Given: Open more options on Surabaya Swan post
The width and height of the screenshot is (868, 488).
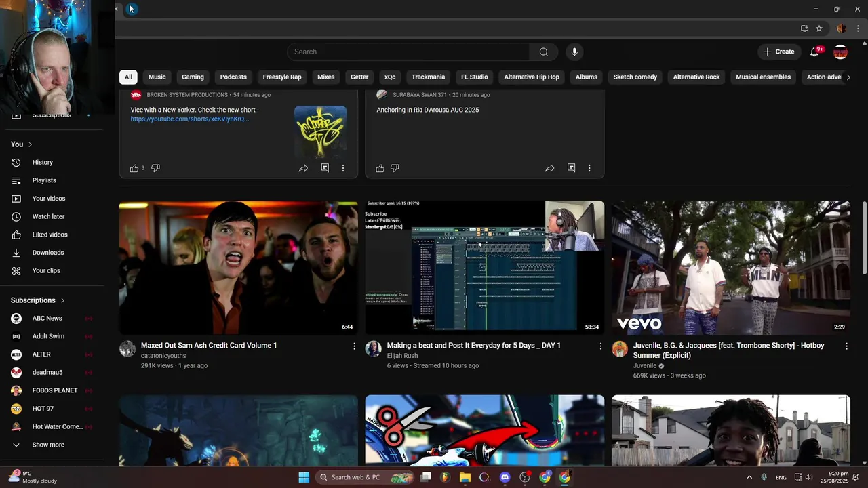Looking at the screenshot, I should coord(589,168).
